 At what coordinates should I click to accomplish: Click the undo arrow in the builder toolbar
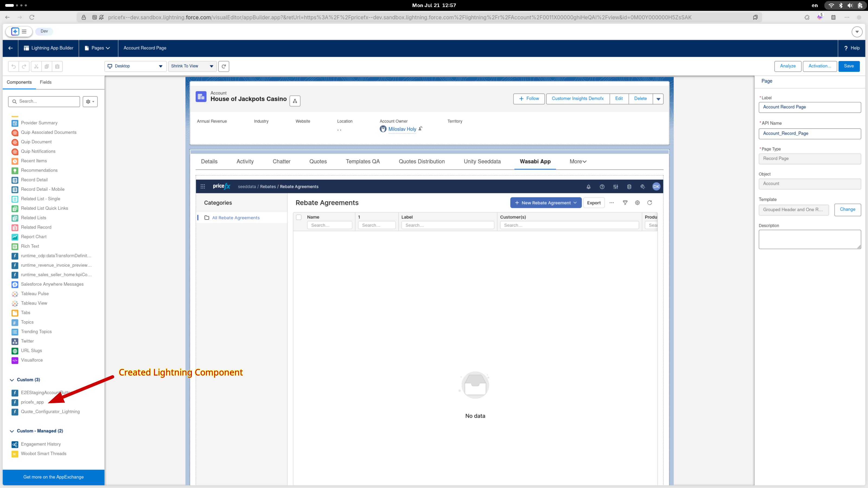click(x=14, y=66)
